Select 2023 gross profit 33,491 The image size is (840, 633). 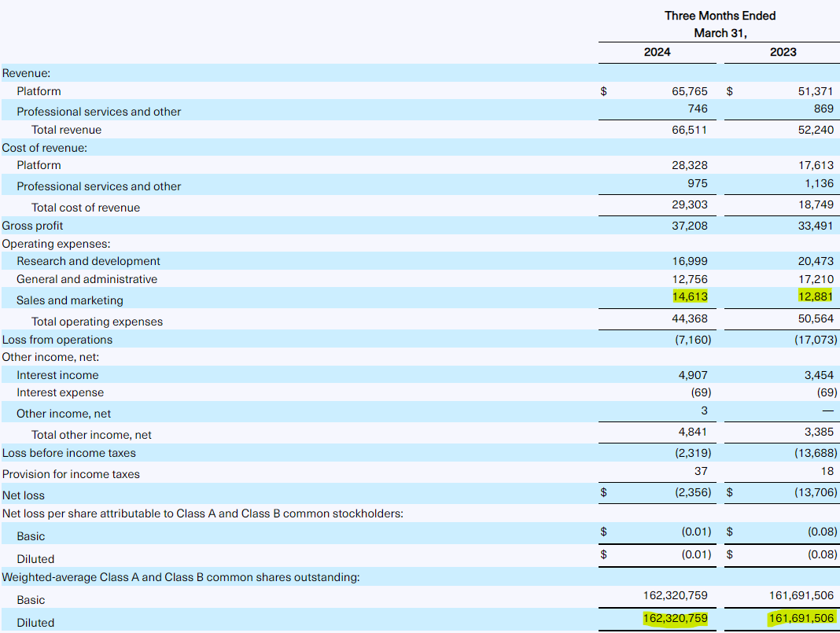816,226
